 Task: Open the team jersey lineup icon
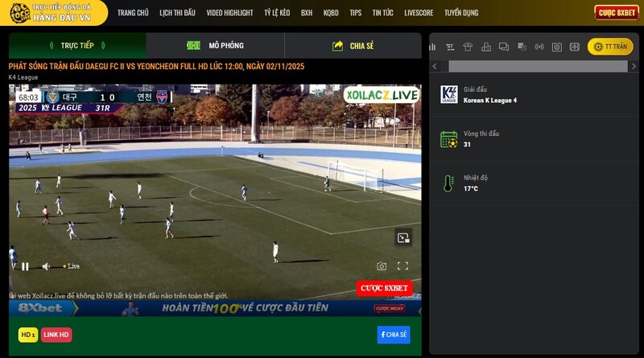[468, 47]
